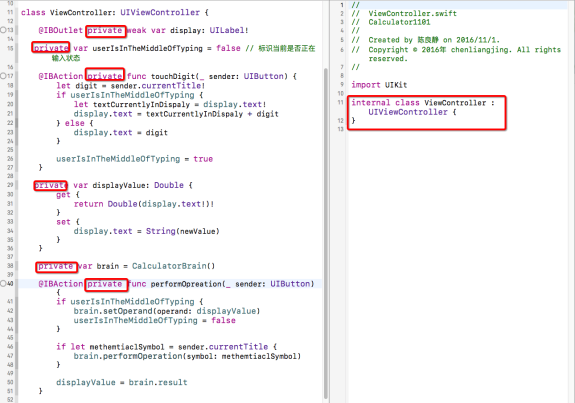Place cursor on CalculatorBrain() initializer

[173, 266]
